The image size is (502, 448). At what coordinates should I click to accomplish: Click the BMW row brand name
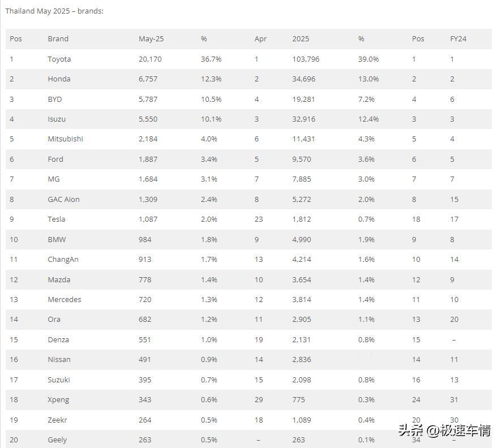click(x=57, y=239)
